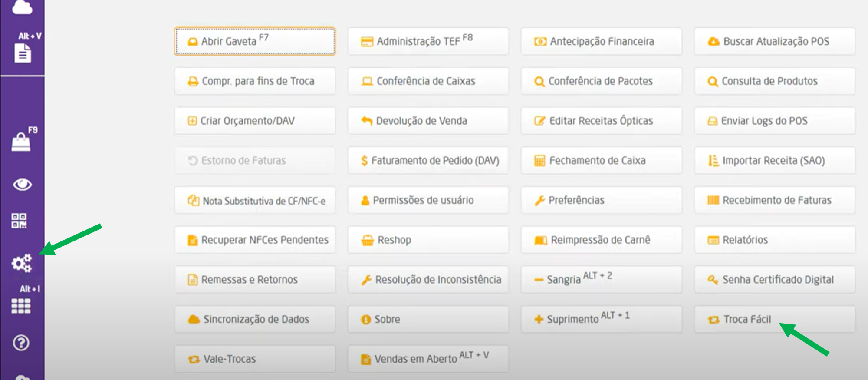Click the gears settings icon in sidebar
This screenshot has height=380, width=868.
(x=21, y=263)
